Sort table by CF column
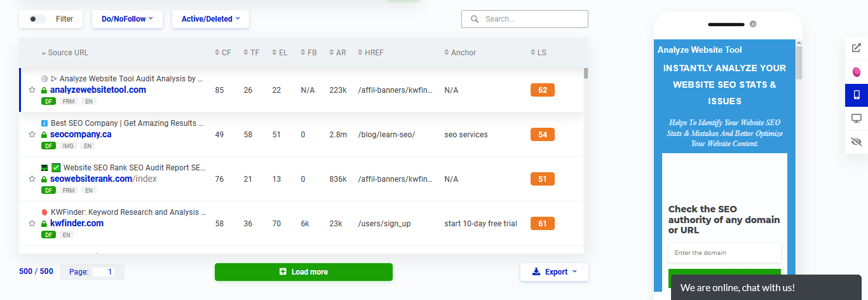The height and width of the screenshot is (300, 868). [x=223, y=53]
